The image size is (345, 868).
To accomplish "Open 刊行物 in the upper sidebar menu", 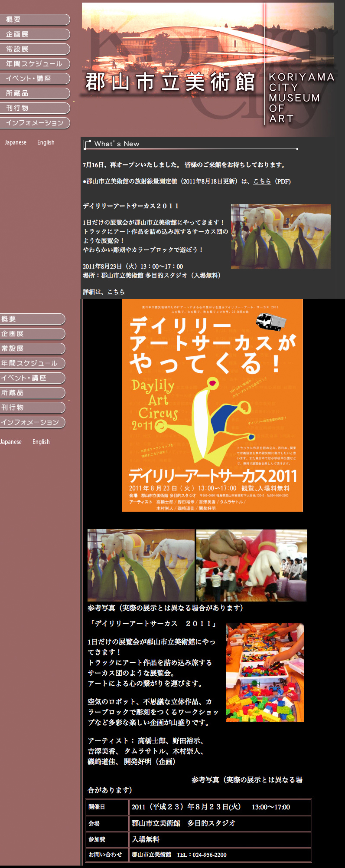I will (35, 108).
